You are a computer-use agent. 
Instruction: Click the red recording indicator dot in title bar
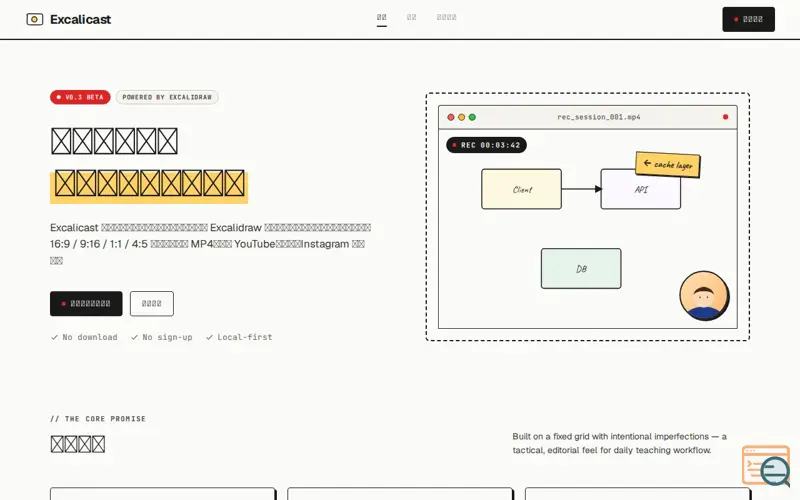coord(725,117)
